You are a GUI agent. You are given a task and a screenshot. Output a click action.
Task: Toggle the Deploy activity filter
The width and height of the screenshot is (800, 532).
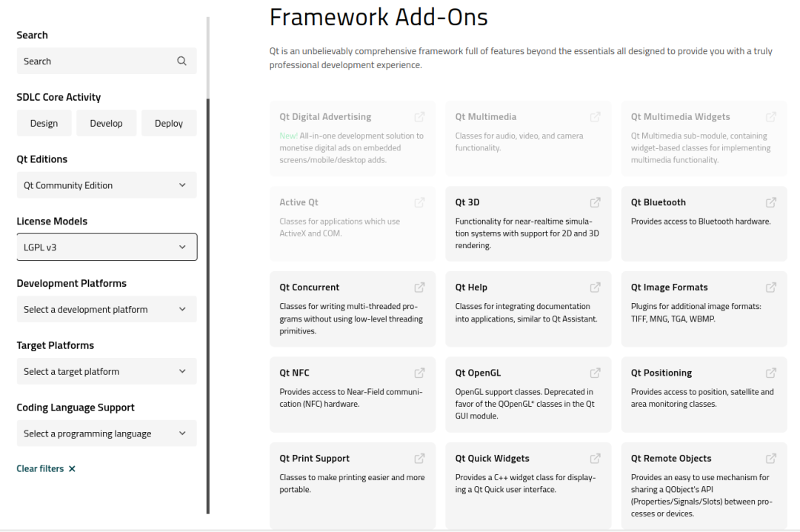pyautogui.click(x=169, y=123)
